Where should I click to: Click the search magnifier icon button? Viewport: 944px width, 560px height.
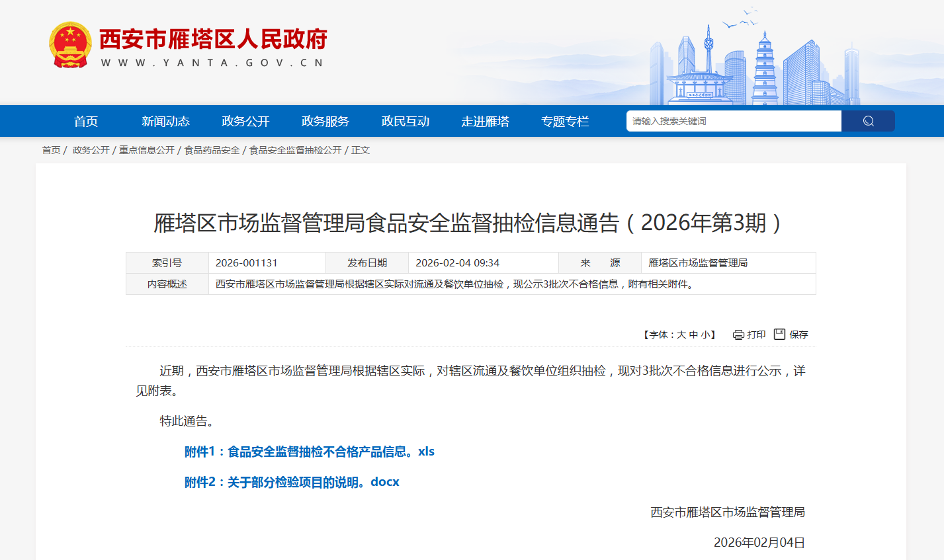[868, 121]
